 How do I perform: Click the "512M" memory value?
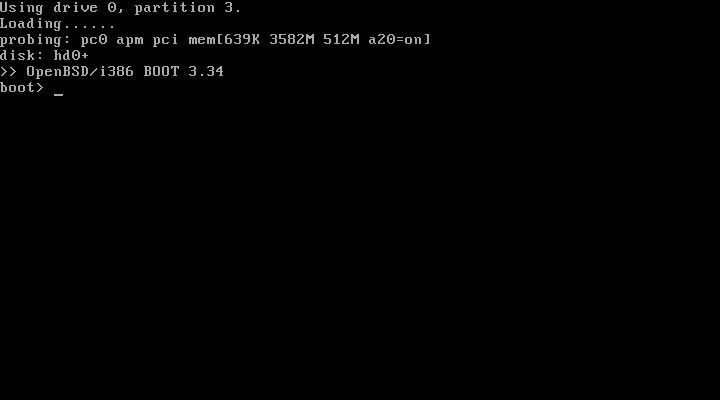pos(341,39)
